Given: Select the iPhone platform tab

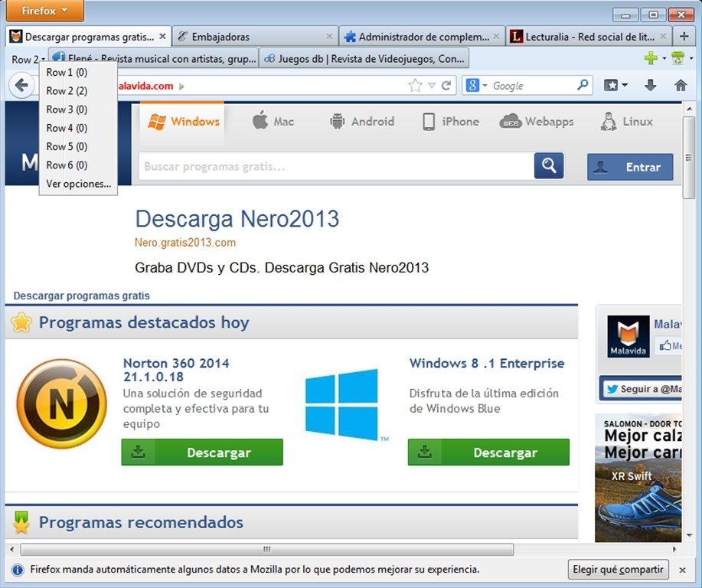Looking at the screenshot, I should [451, 122].
